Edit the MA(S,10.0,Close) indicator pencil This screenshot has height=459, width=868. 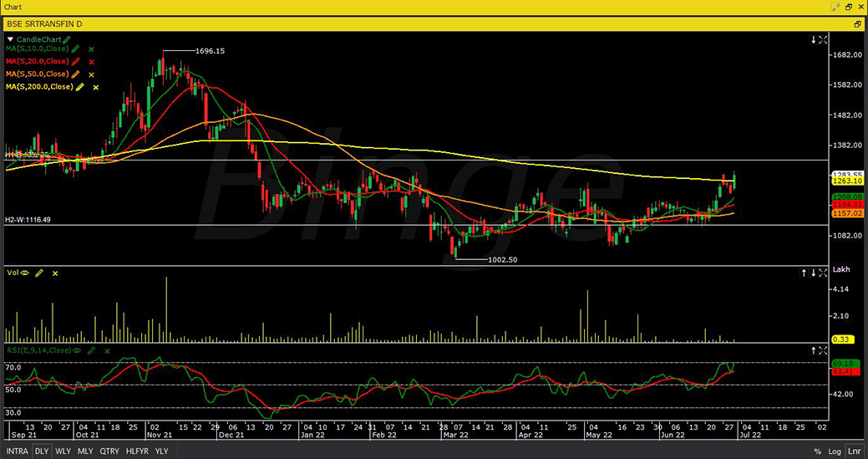[75, 49]
